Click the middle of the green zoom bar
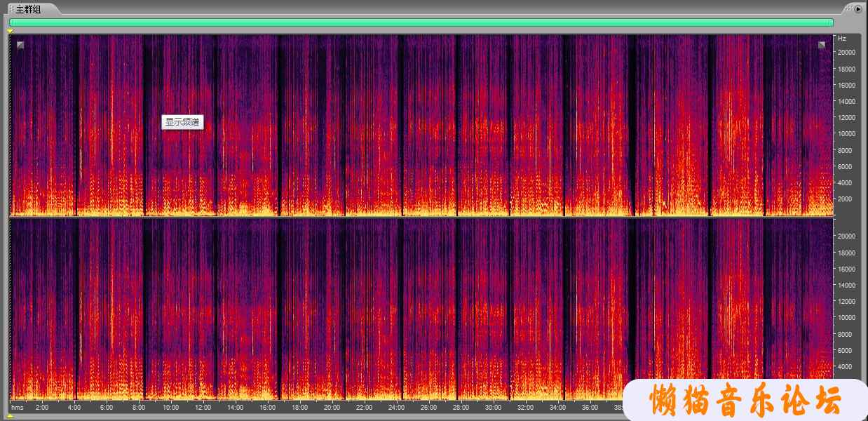 pos(421,22)
